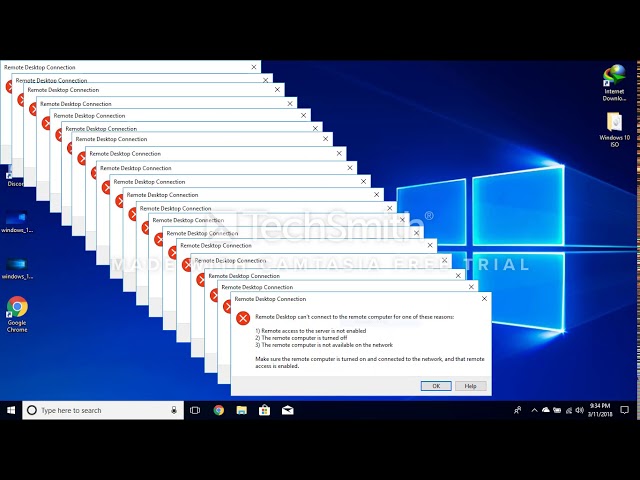Click the battery tray icon
Screen dimensions: 640x480
pos(557,410)
